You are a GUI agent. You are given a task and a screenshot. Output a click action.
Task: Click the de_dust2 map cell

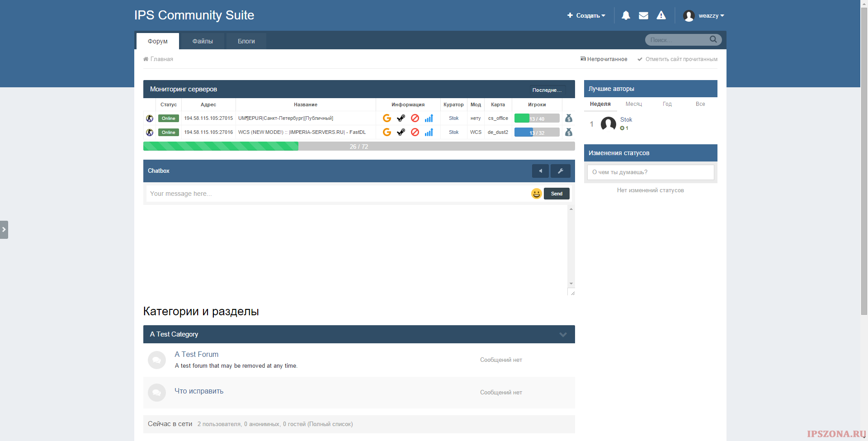pos(498,133)
